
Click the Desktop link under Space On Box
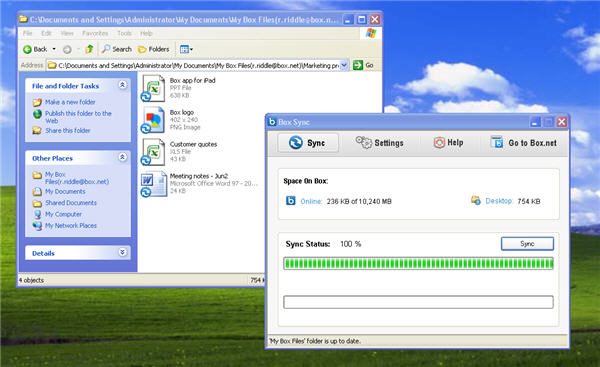pyautogui.click(x=499, y=201)
